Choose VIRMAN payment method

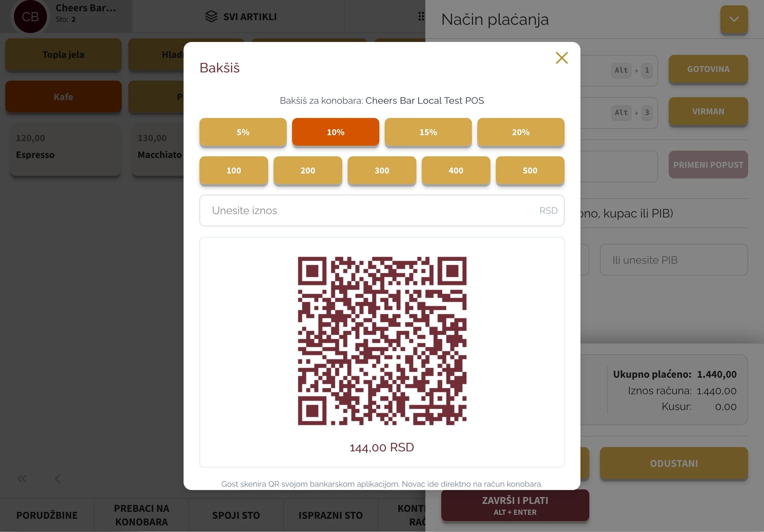(708, 111)
